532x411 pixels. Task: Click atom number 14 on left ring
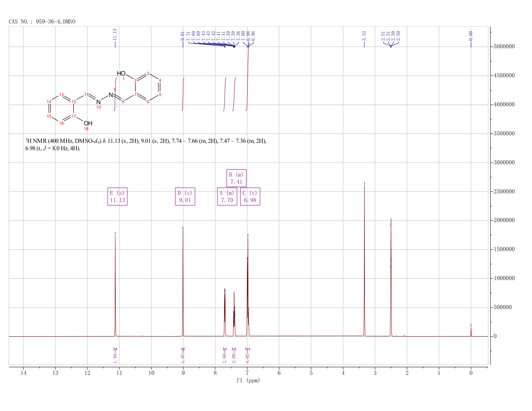click(x=49, y=102)
